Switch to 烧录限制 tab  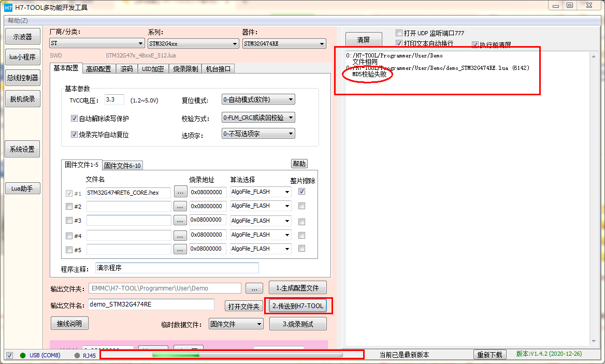coord(185,69)
